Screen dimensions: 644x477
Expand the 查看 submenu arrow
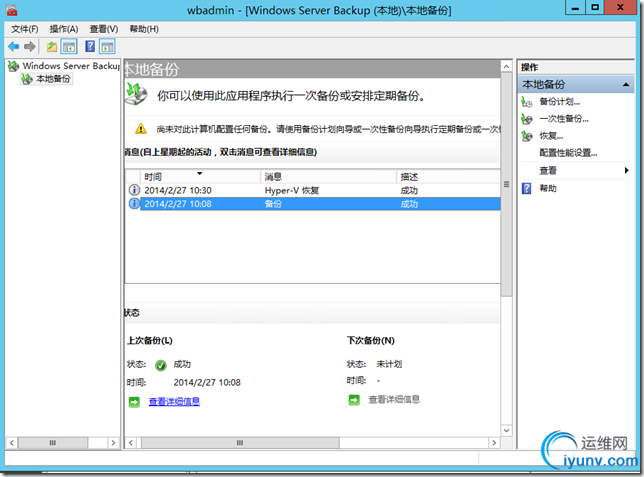[626, 171]
